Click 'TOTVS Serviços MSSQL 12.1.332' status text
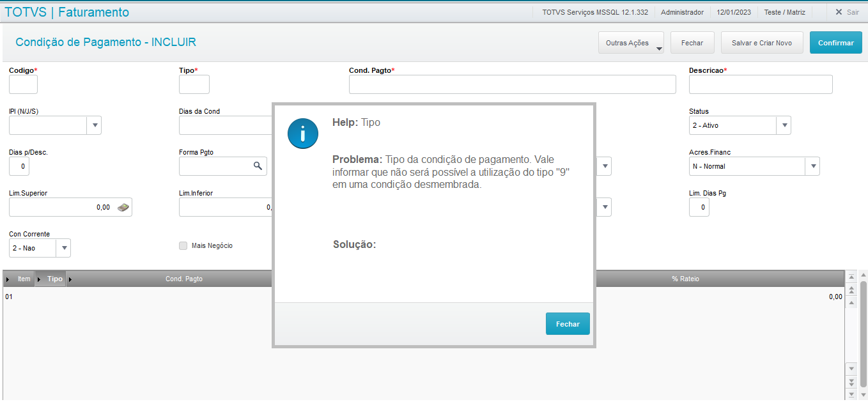Screen dimensions: 868x402 click(595, 12)
